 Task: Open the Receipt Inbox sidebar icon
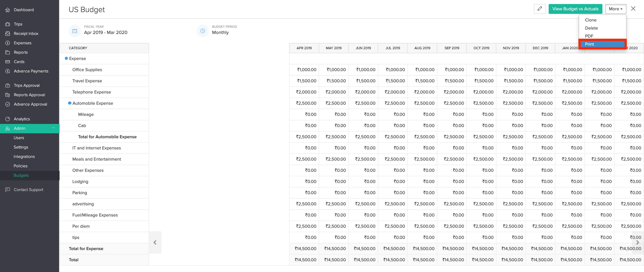coord(8,34)
